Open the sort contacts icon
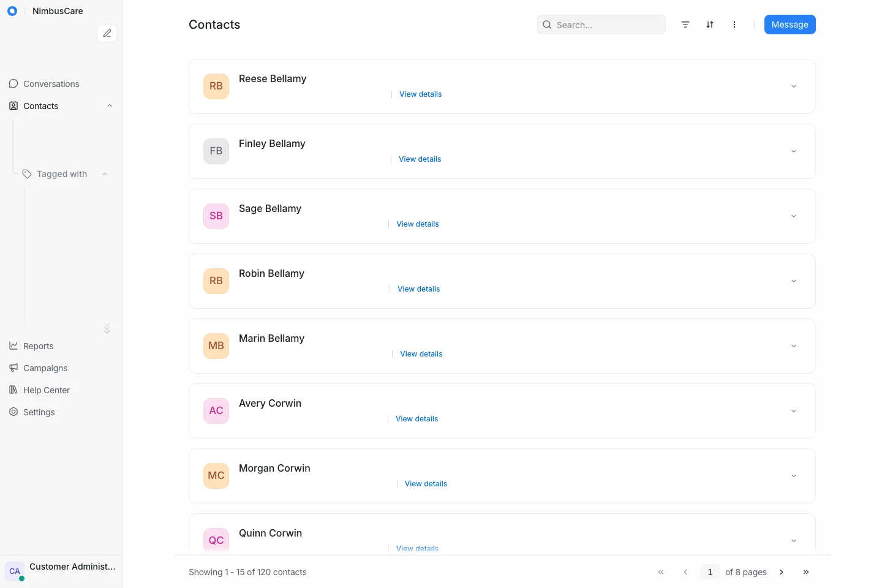882x588 pixels. 710,24
